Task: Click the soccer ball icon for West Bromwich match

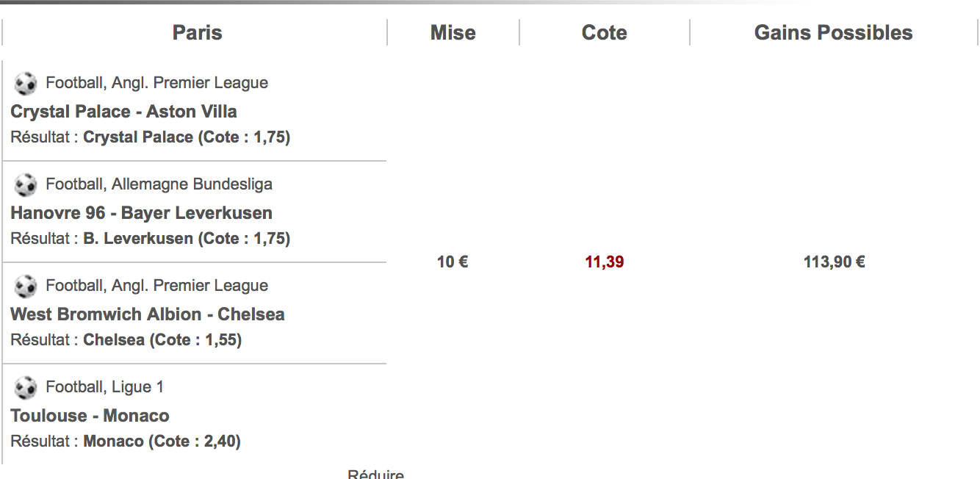Action: tap(25, 287)
